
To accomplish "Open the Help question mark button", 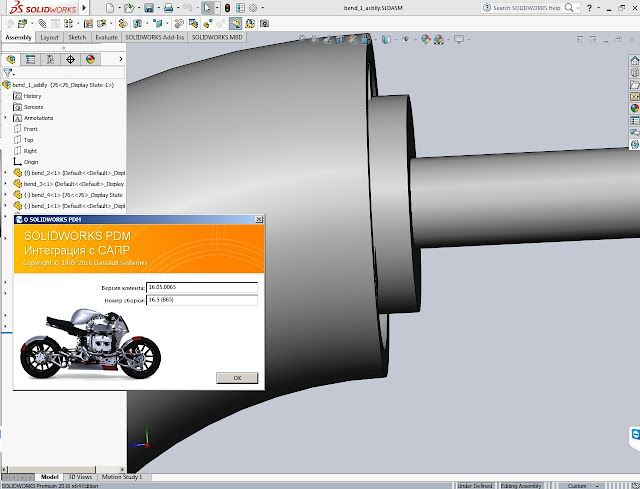I will [589, 8].
